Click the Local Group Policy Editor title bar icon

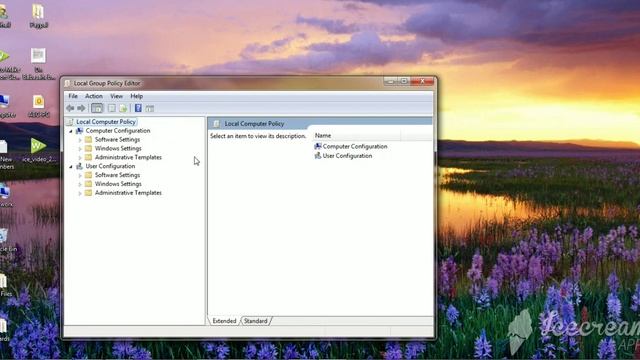pos(67,83)
